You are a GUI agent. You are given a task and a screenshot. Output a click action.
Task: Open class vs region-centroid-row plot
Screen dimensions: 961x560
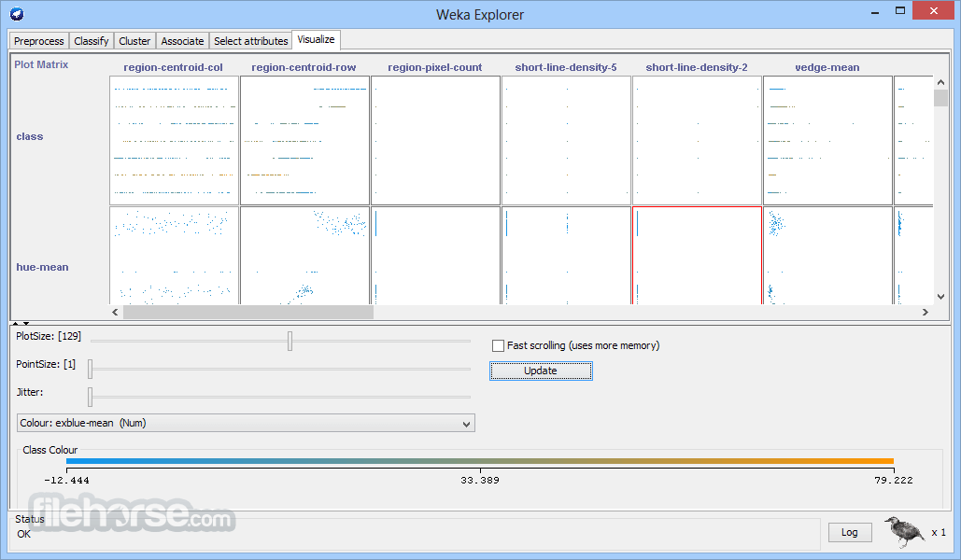[304, 140]
